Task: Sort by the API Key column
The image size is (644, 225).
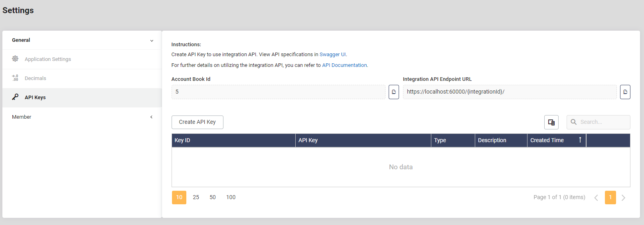Action: tap(363, 141)
